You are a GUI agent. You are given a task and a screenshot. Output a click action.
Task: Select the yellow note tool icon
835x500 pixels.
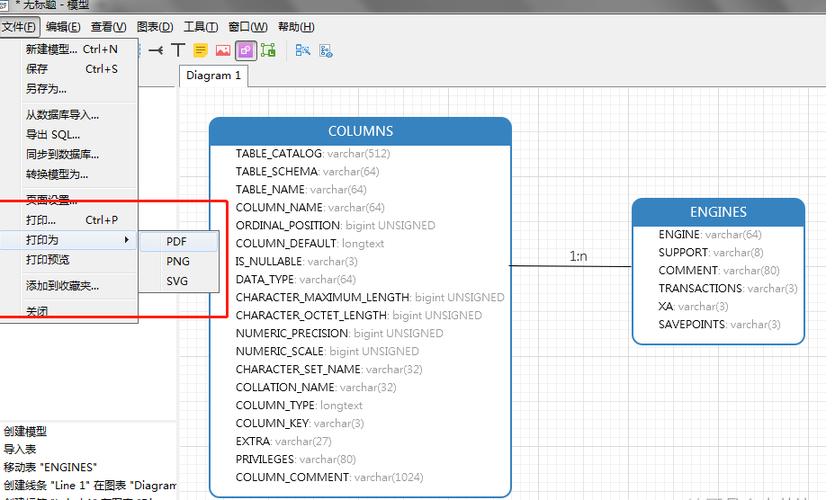[200, 50]
